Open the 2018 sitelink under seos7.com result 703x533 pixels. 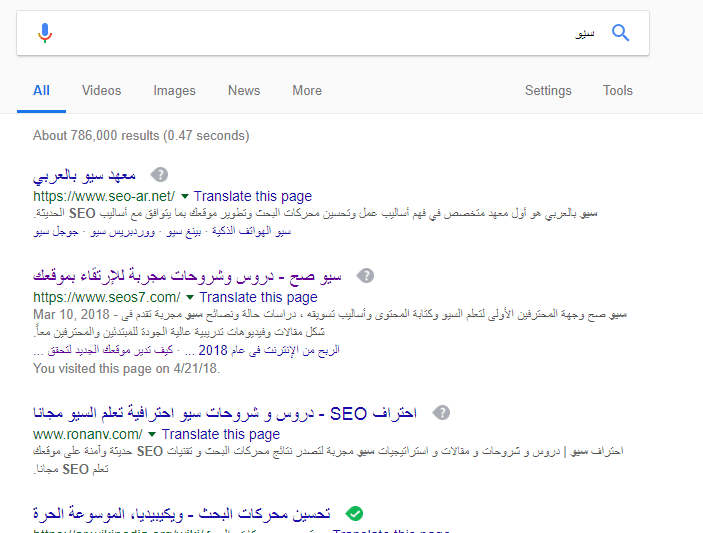(262, 351)
